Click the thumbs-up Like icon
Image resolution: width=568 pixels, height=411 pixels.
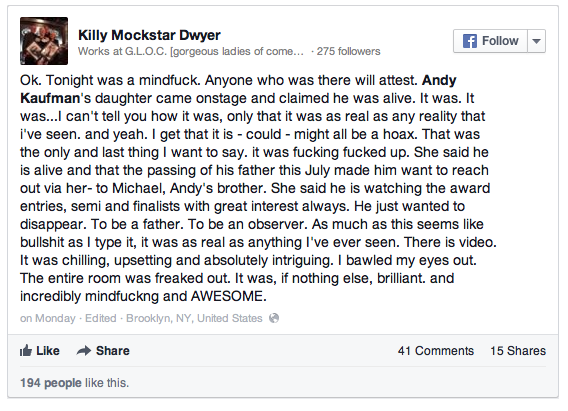tap(26, 351)
